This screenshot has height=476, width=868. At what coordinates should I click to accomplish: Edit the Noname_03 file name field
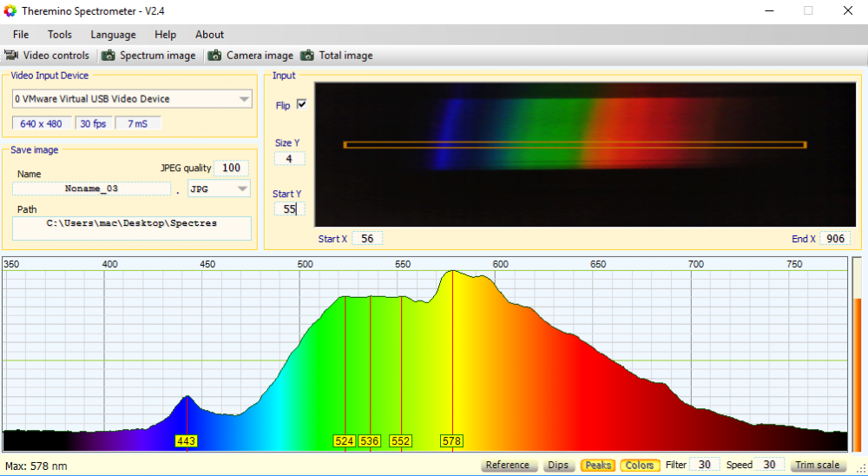pyautogui.click(x=91, y=189)
